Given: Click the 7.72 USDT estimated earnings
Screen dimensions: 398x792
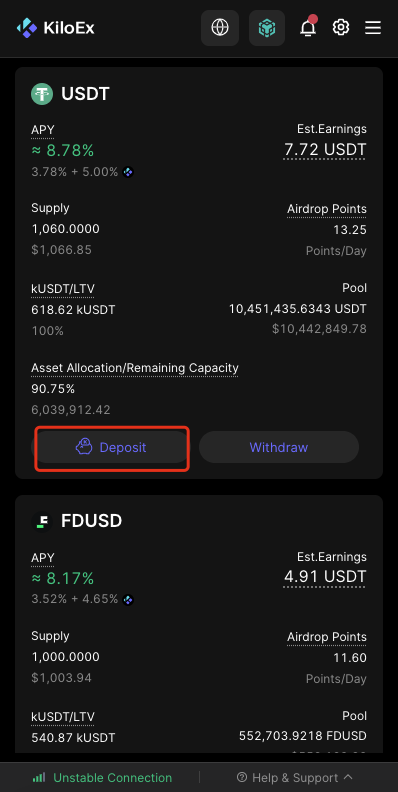Looking at the screenshot, I should 325,150.
